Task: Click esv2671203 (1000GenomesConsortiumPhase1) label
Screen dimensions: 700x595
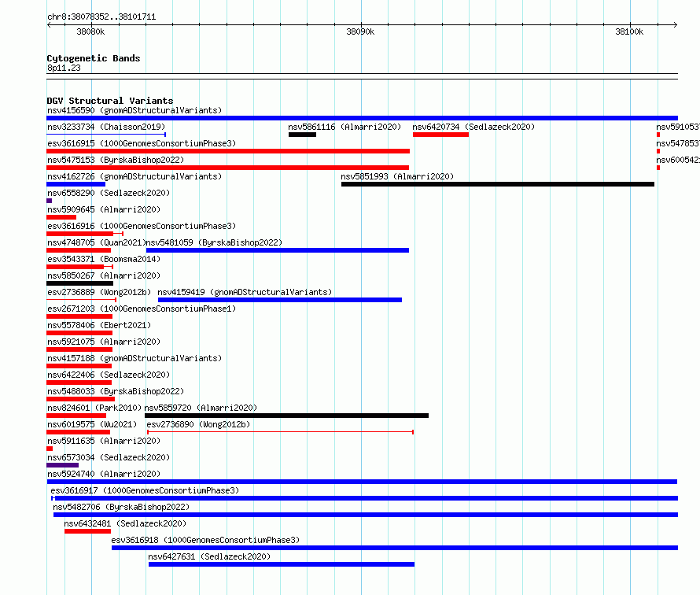Action: click(x=142, y=309)
